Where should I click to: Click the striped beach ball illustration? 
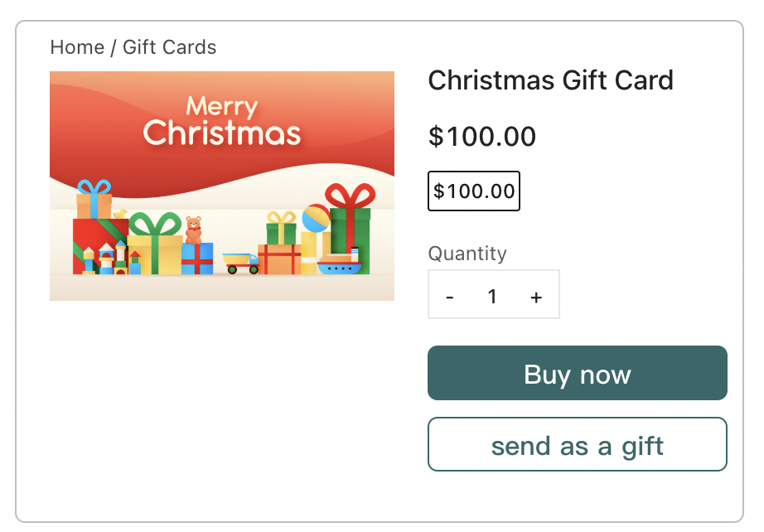point(316,219)
